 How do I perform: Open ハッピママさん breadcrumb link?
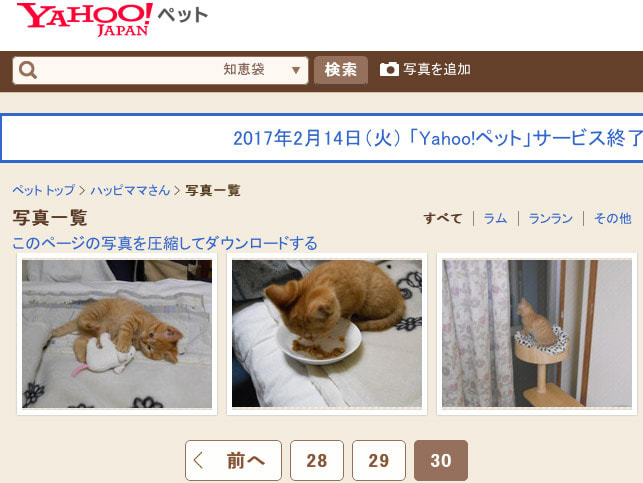130,190
